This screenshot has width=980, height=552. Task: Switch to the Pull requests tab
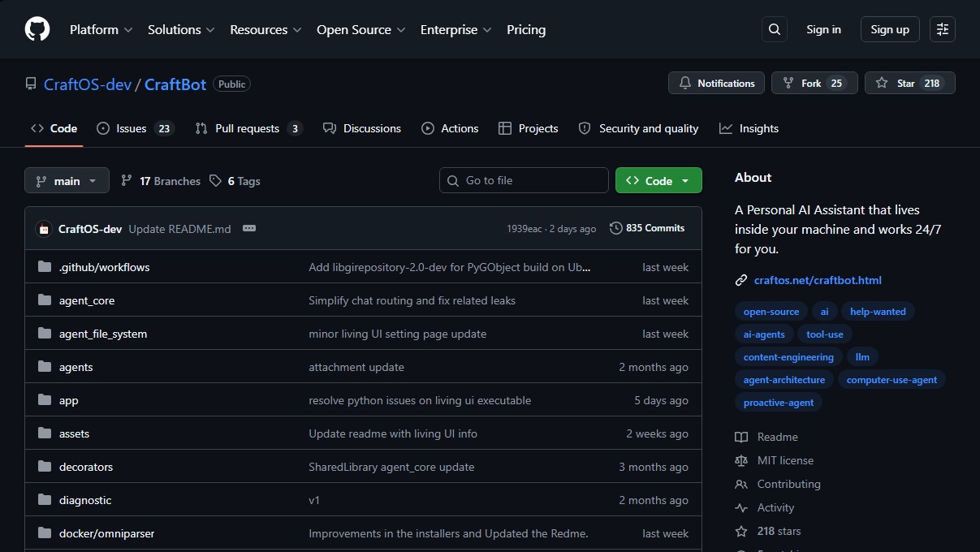click(x=248, y=128)
